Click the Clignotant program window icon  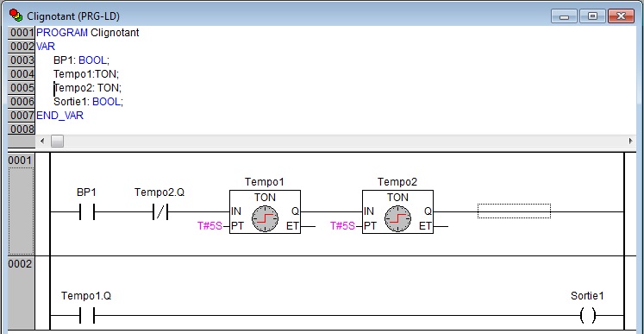point(16,16)
